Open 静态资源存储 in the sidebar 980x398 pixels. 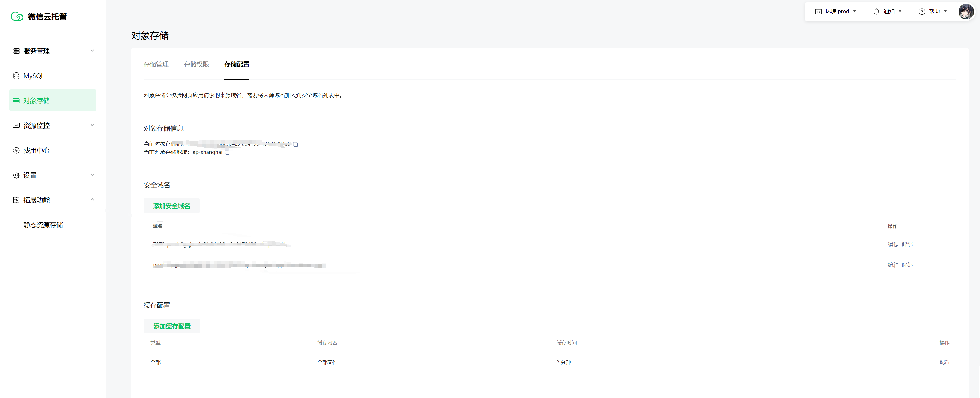coord(43,225)
